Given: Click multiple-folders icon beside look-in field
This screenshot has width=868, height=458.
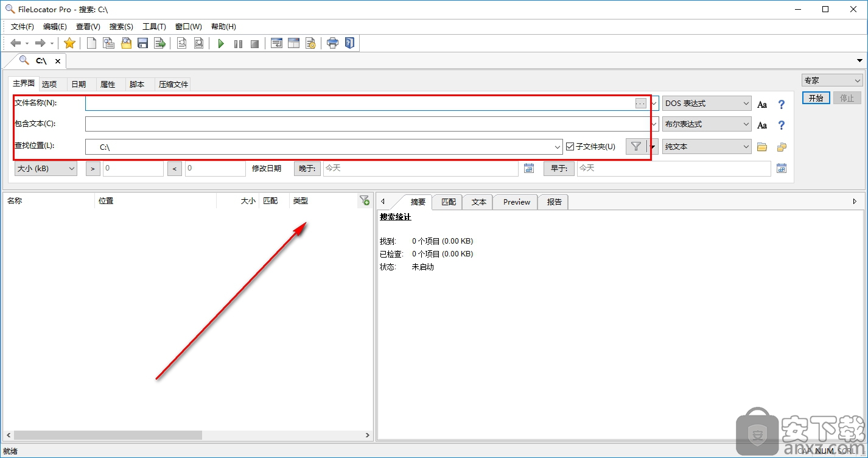Looking at the screenshot, I should pos(782,147).
